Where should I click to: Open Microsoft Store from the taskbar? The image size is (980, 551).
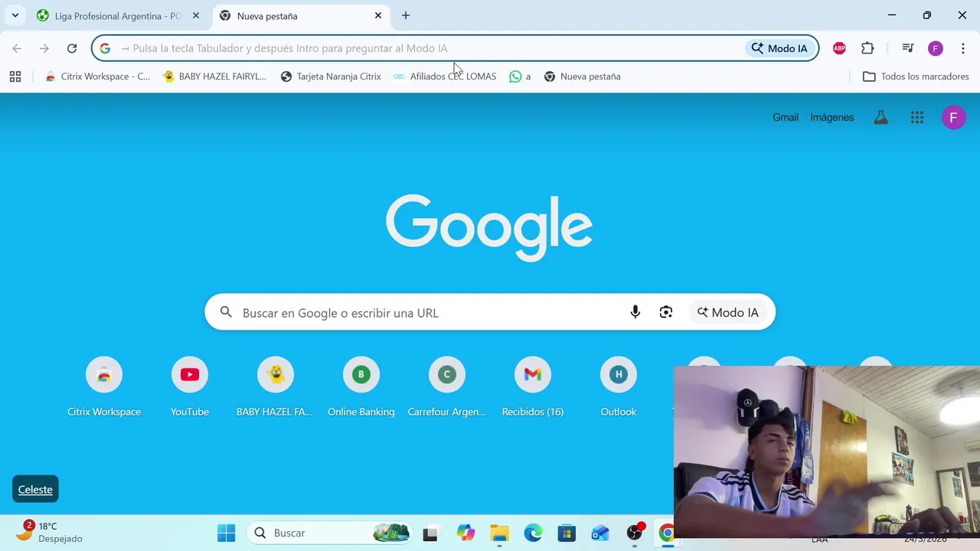click(567, 533)
